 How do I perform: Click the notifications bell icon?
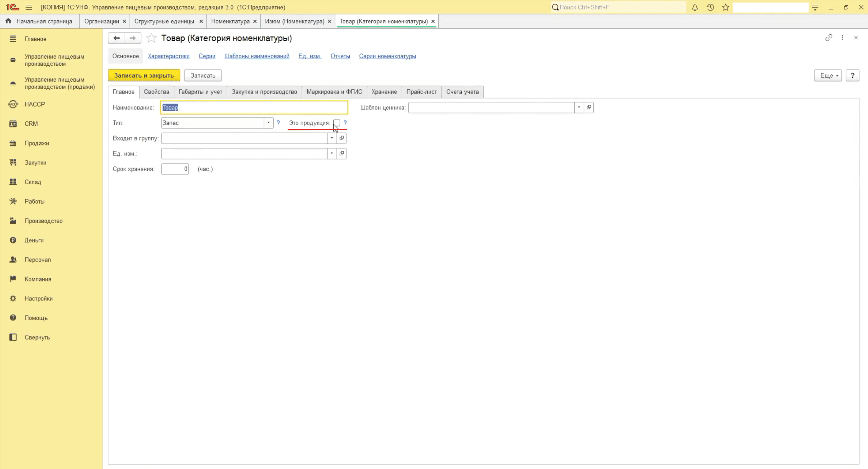click(x=695, y=7)
